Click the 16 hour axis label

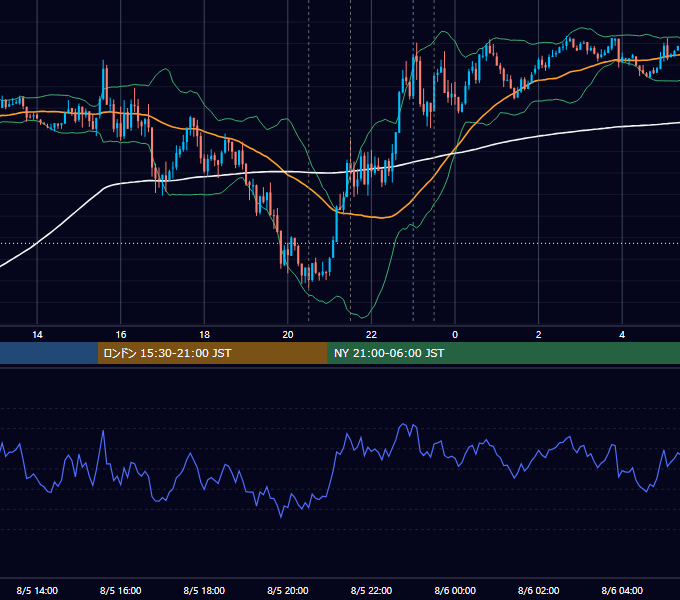point(121,335)
